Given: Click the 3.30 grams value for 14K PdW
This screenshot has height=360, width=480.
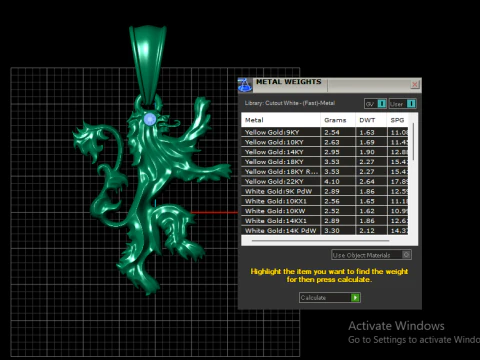Looking at the screenshot, I should point(332,231).
